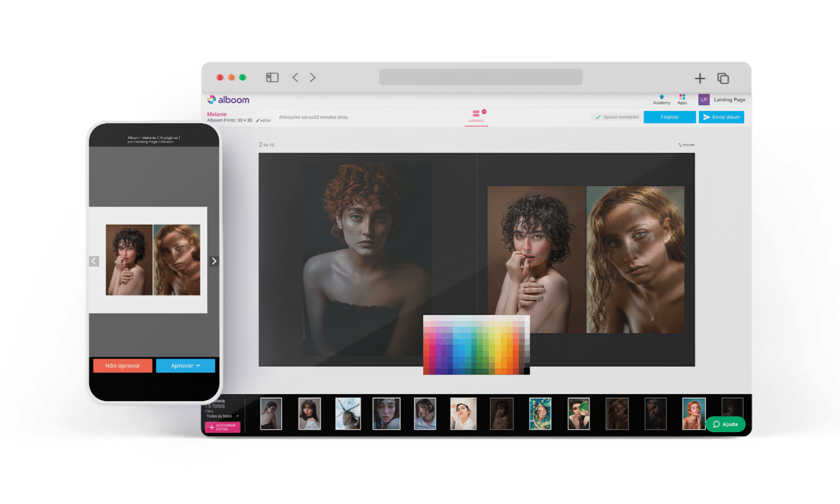Switch to the Lâminas tab
This screenshot has width=840, height=504.
pyautogui.click(x=476, y=116)
